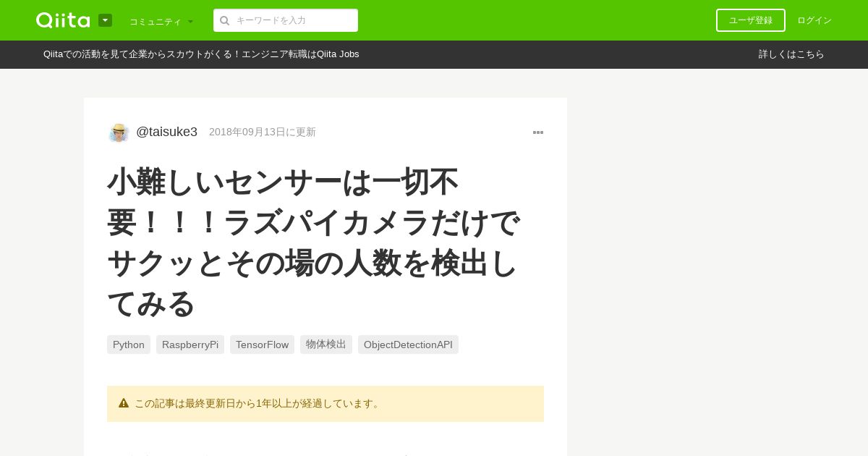Click the notice text about 1年以上が経過
Viewport: 868px width, 456px height.
coord(258,404)
